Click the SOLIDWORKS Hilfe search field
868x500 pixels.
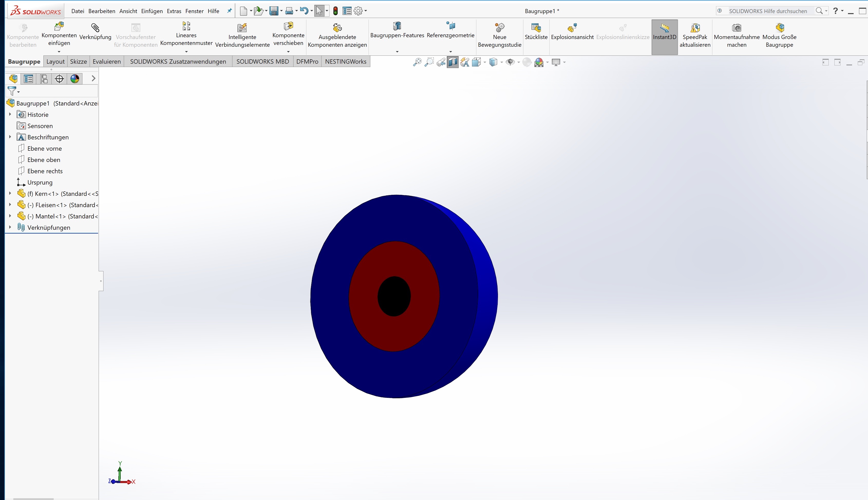coord(768,11)
